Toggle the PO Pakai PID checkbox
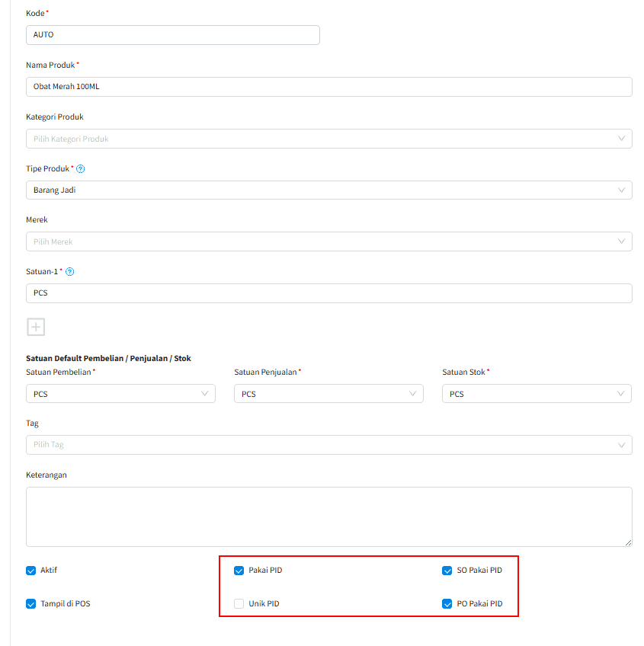 [x=447, y=604]
